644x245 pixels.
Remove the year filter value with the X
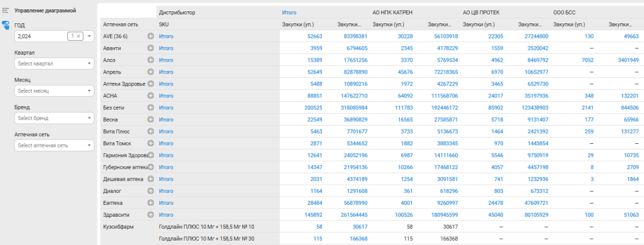[x=78, y=36]
